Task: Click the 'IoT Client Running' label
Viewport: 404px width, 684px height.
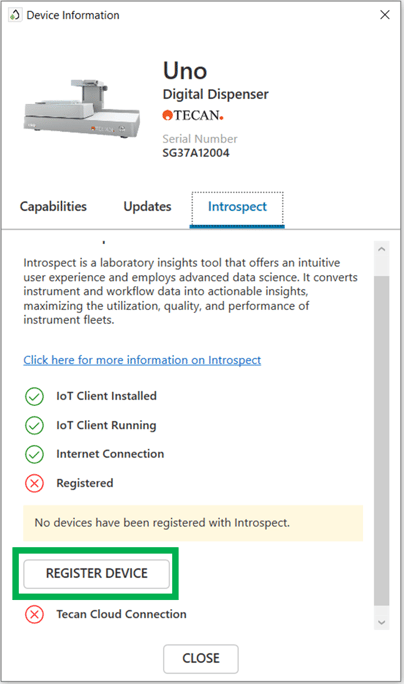Action: pos(106,425)
